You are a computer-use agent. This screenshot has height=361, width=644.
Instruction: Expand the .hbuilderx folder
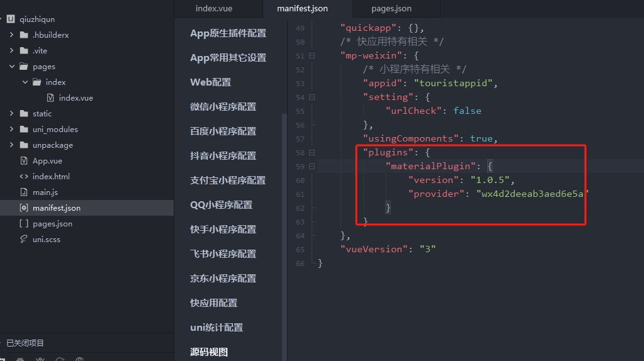point(11,35)
